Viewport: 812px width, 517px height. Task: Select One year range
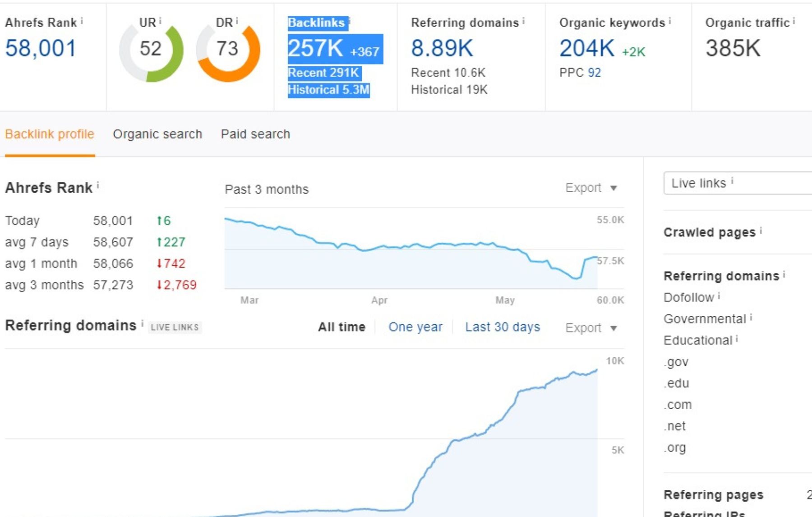pos(415,327)
